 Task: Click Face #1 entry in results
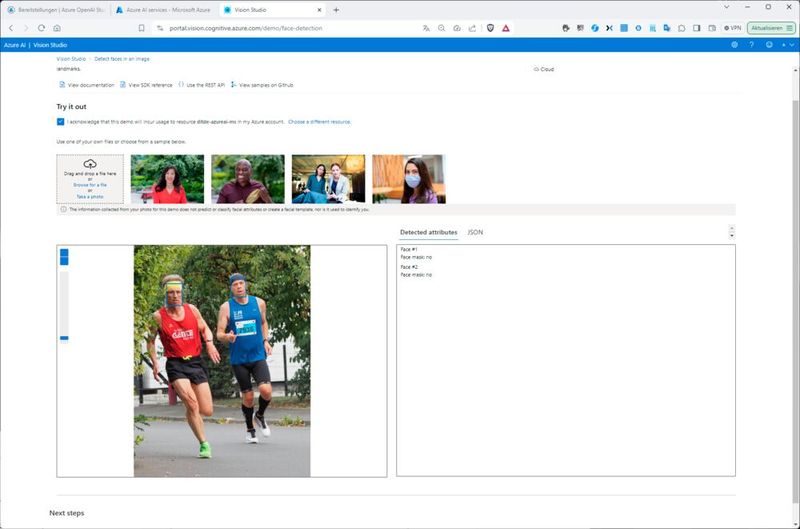tap(409, 249)
